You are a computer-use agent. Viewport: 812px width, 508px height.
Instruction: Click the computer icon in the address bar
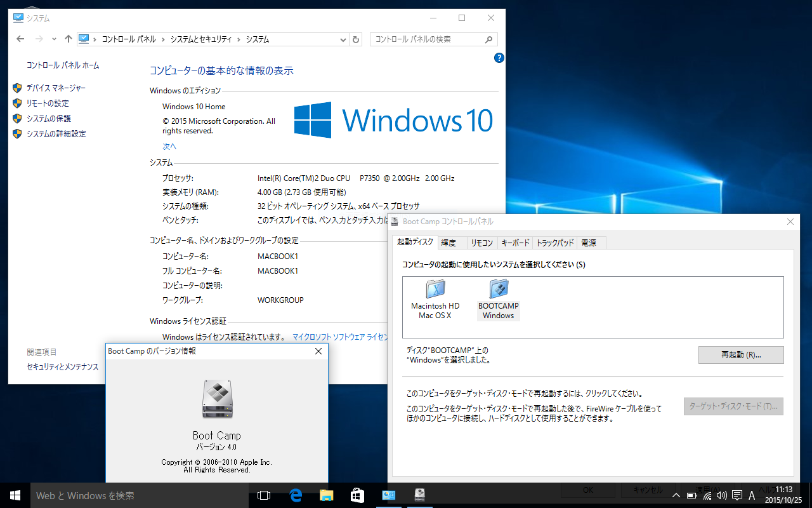(x=84, y=39)
